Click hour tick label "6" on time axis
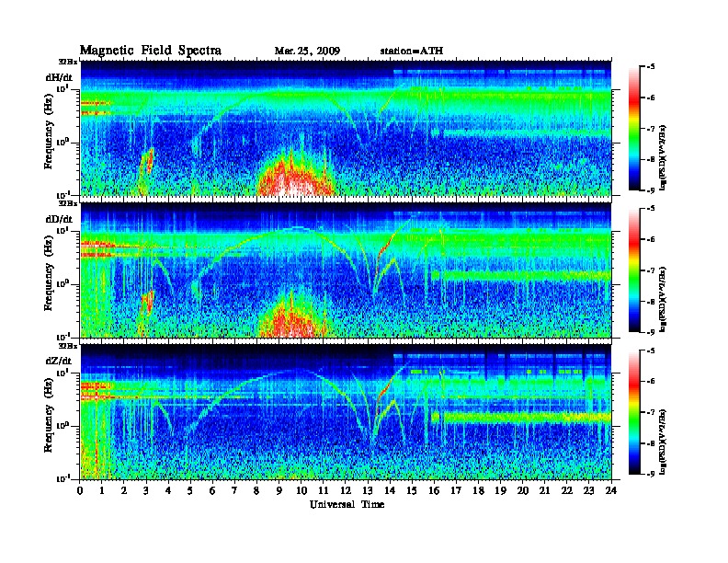This screenshot has width=728, height=563. tap(212, 491)
